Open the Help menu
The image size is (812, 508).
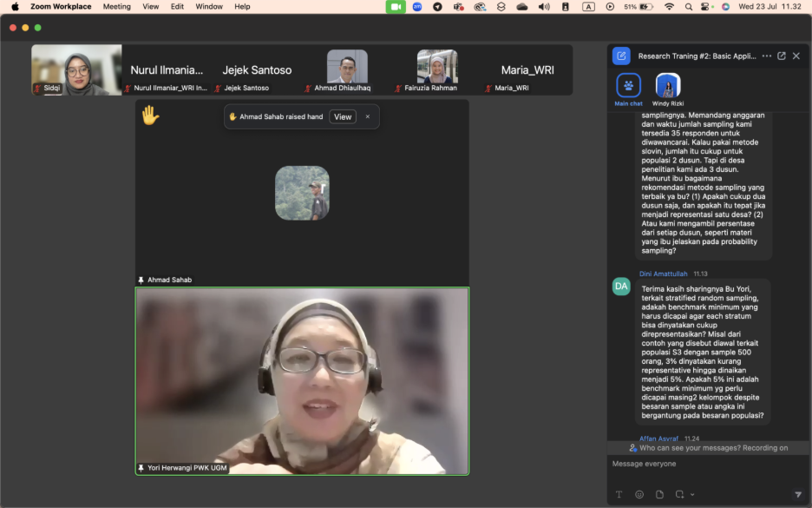click(x=242, y=7)
